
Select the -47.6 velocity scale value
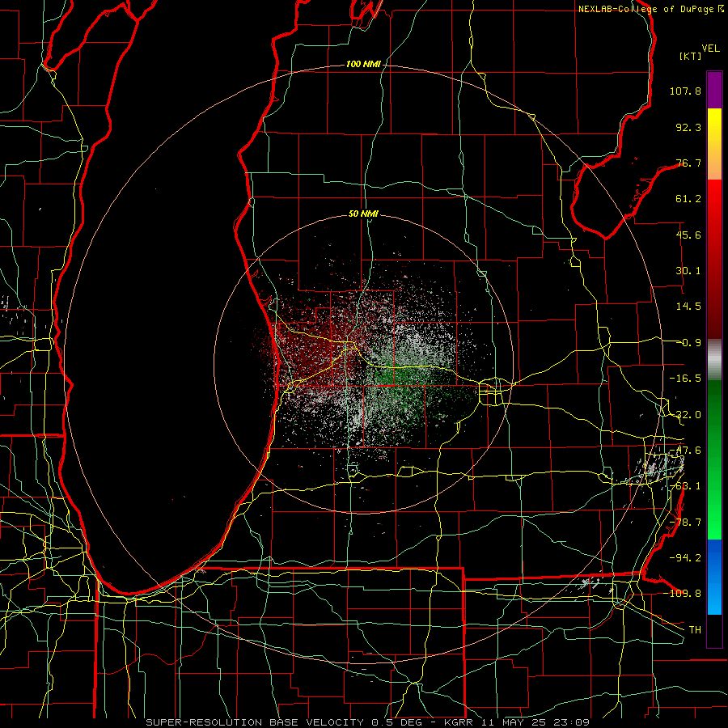685,451
